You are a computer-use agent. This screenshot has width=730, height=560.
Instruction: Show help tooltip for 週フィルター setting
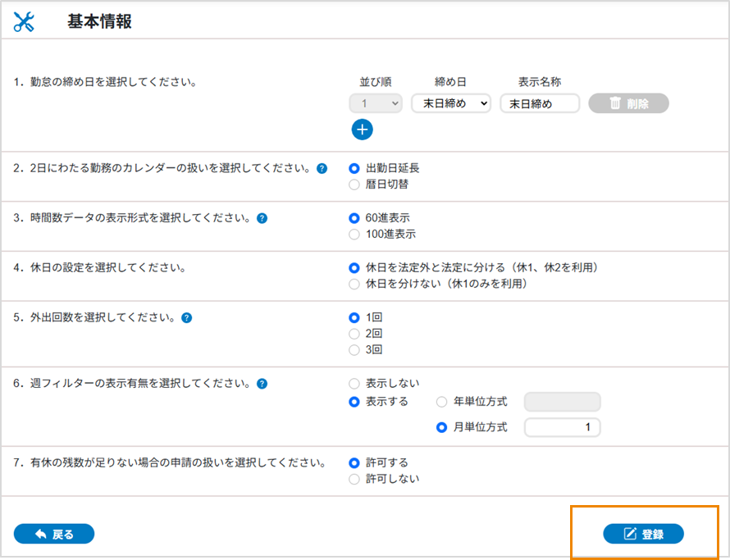(x=262, y=383)
